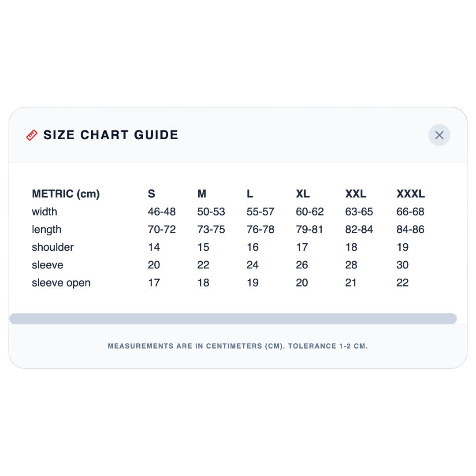The width and height of the screenshot is (476, 476).
Task: Select the L size column header
Action: (x=250, y=193)
